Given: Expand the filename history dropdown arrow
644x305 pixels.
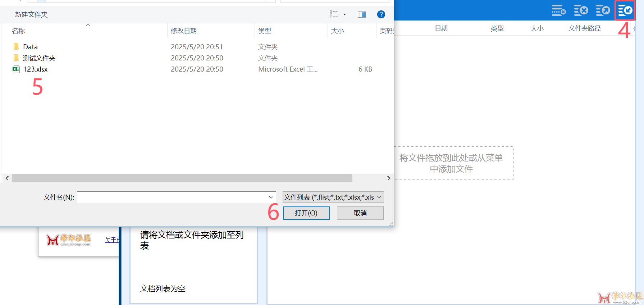Looking at the screenshot, I should 271,197.
